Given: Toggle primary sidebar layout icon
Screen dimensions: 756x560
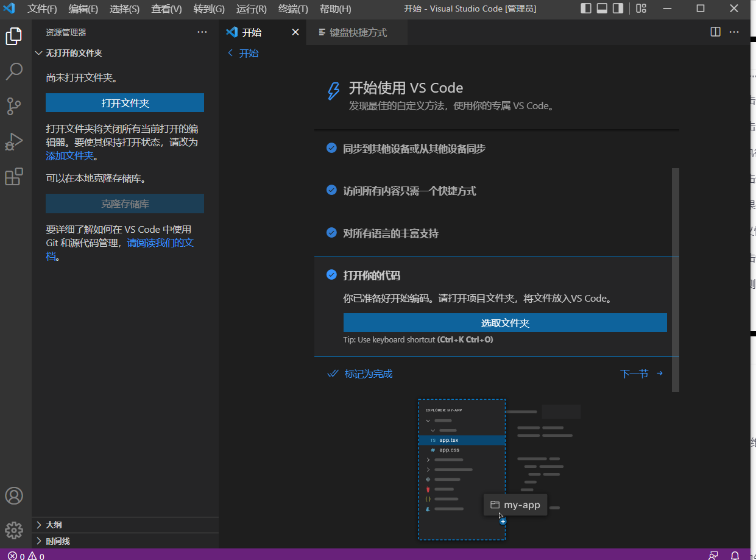Looking at the screenshot, I should pyautogui.click(x=586, y=9).
